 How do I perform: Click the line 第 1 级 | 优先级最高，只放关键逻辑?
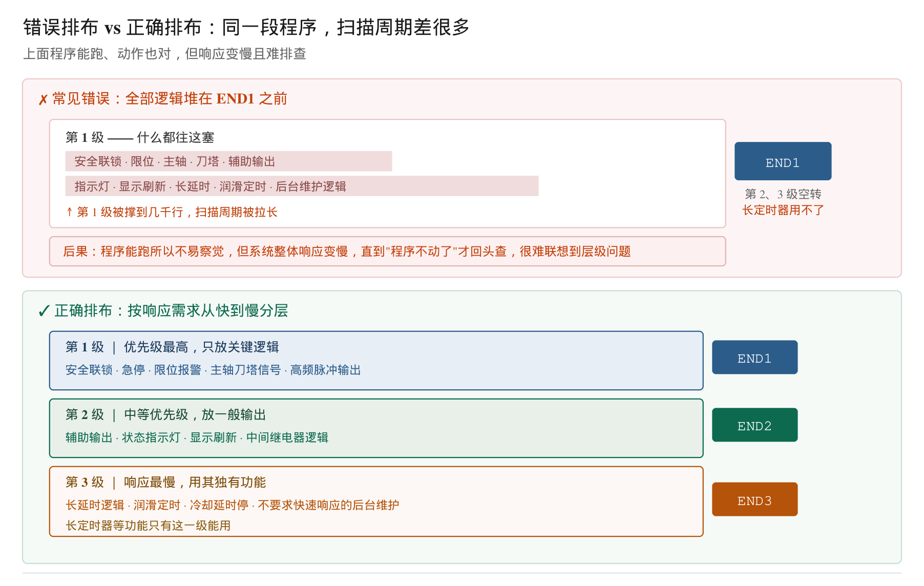coord(172,347)
